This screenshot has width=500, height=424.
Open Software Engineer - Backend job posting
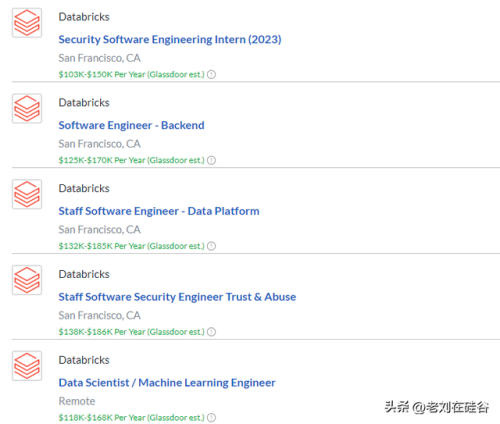click(131, 125)
